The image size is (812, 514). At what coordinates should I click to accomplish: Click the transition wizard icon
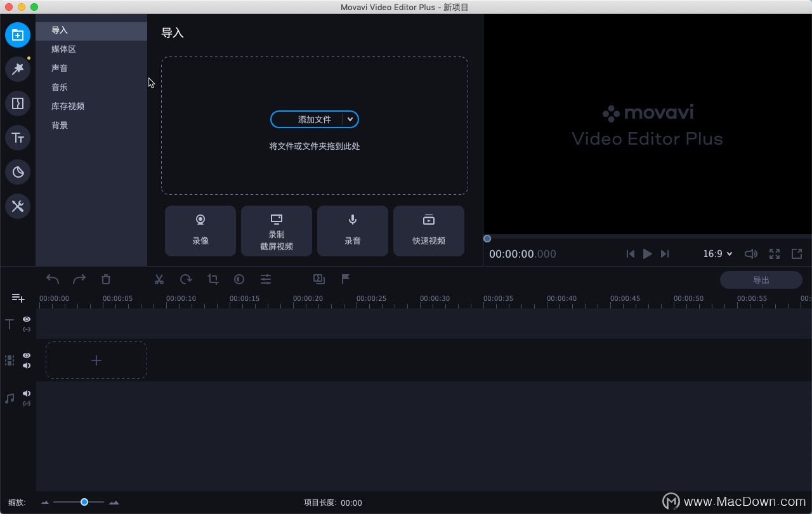(319, 279)
